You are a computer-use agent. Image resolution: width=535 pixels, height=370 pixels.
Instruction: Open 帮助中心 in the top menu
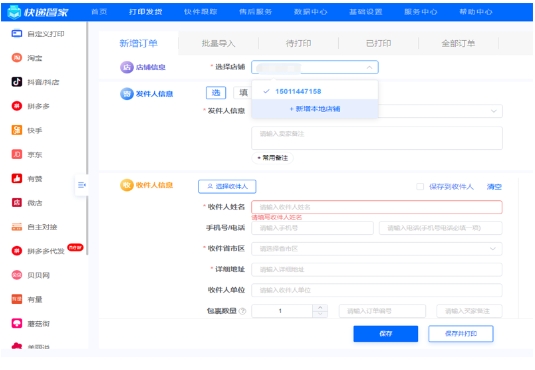476,12
